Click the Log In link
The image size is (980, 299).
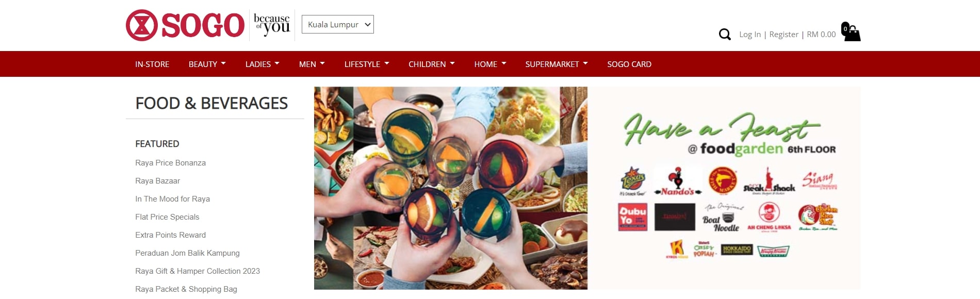tap(750, 35)
